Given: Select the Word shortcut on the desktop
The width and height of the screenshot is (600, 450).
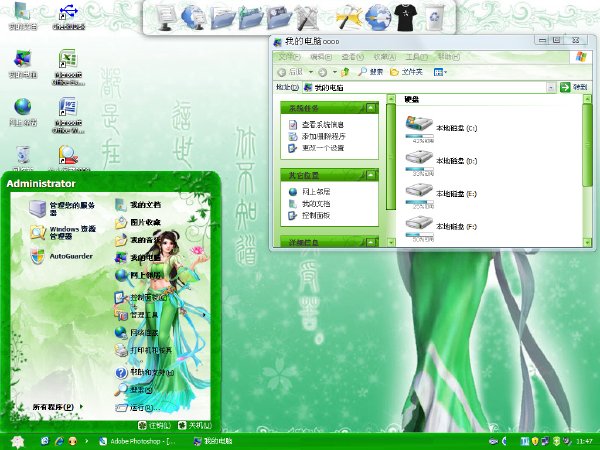Looking at the screenshot, I should point(68,115).
